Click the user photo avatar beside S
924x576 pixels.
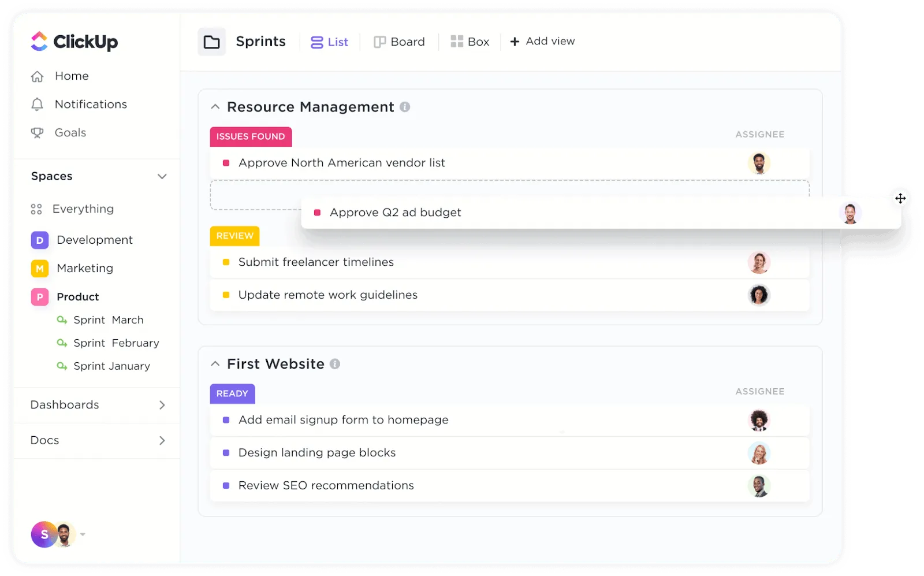(x=65, y=534)
